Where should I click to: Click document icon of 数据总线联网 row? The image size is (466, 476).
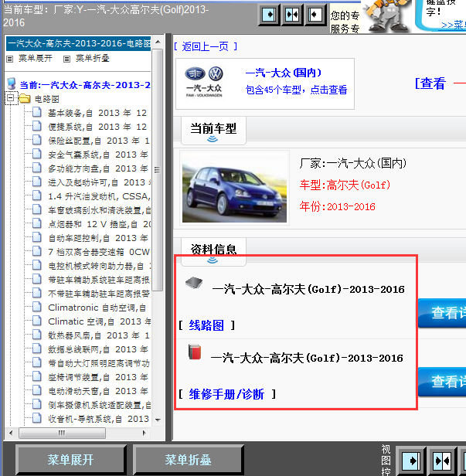[37, 348]
